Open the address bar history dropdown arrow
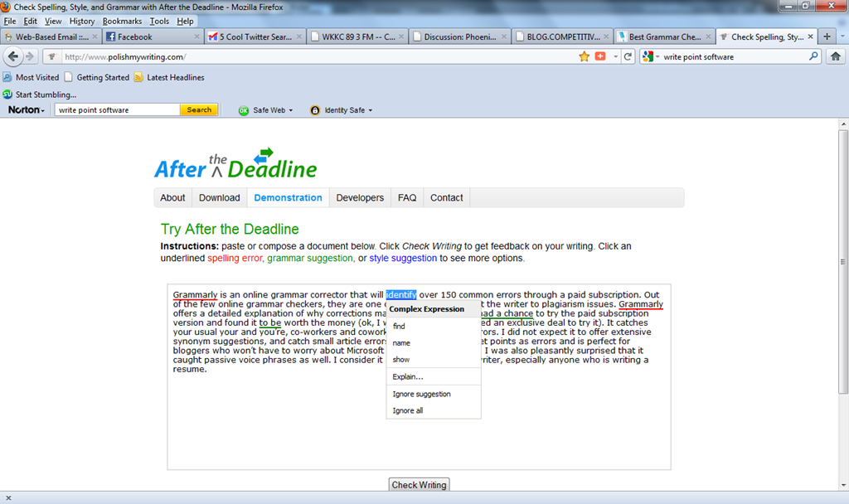The image size is (849, 504). coord(615,56)
